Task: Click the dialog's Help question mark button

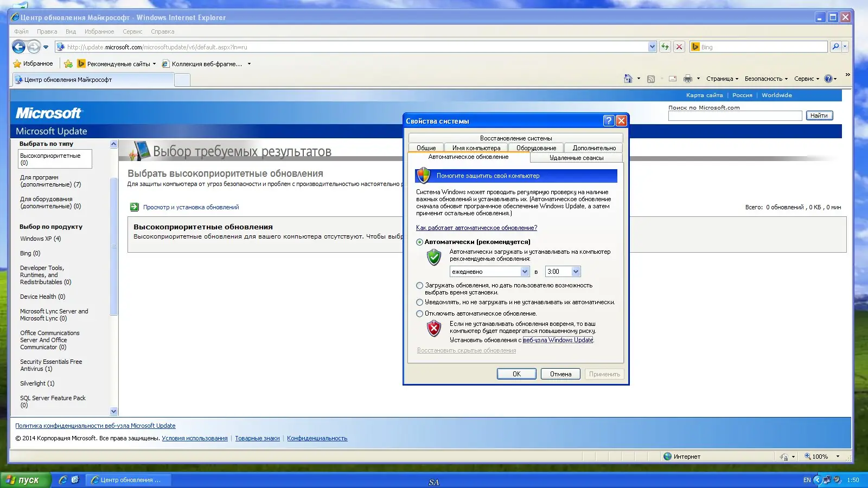Action: click(609, 120)
